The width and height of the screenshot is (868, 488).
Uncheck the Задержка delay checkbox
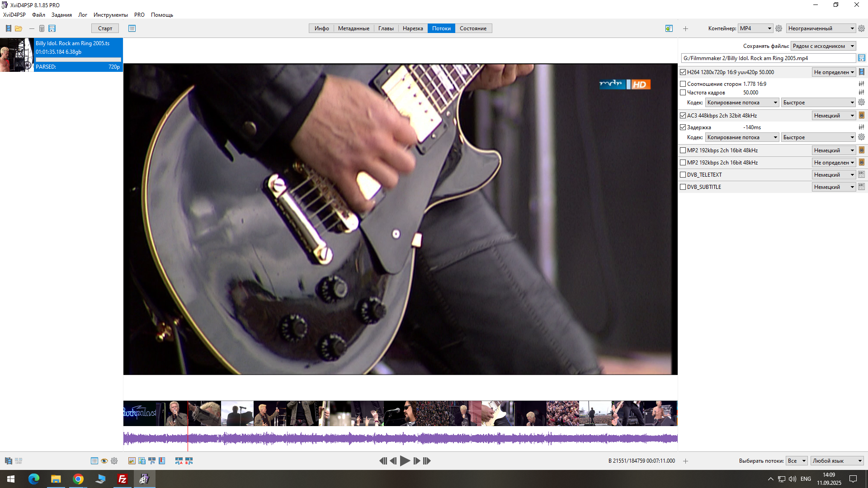[x=683, y=127]
